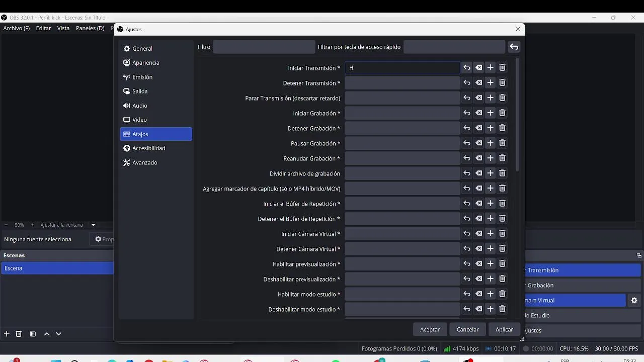Open the Paneles (D) menu in OBS
Screen dimensions: 644x362
coord(90,28)
